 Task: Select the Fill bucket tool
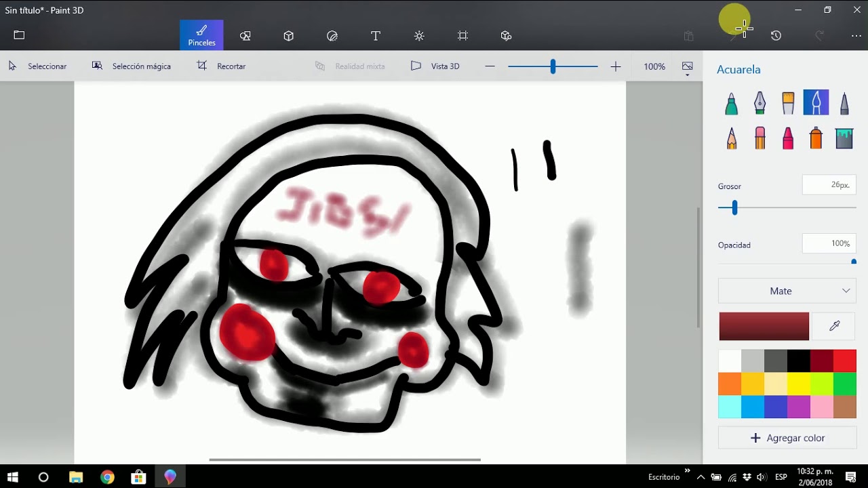click(844, 138)
